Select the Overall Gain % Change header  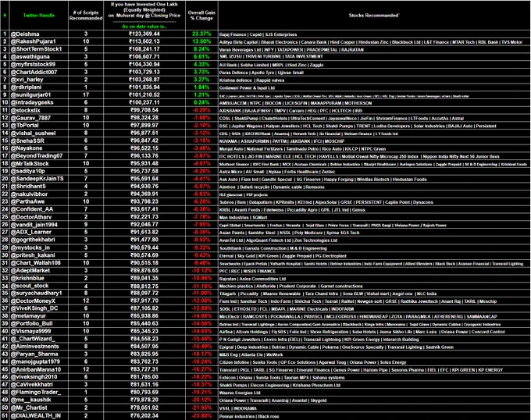click(x=201, y=16)
